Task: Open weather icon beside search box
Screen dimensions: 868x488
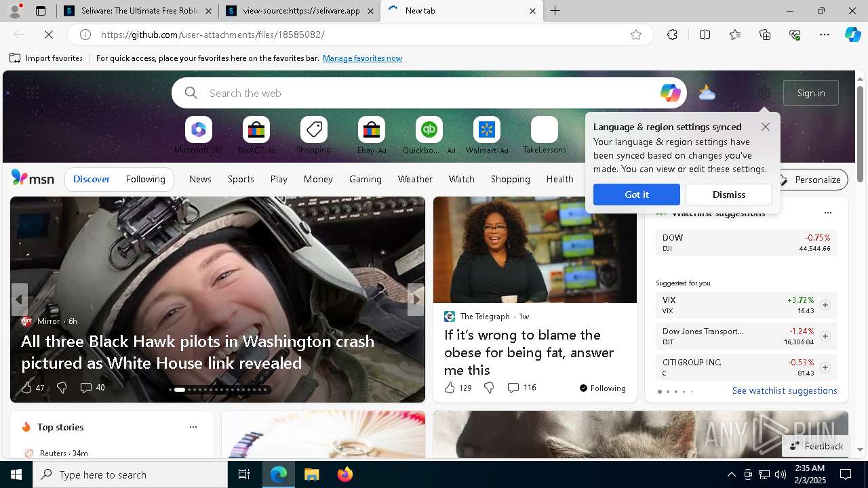Action: (x=707, y=93)
